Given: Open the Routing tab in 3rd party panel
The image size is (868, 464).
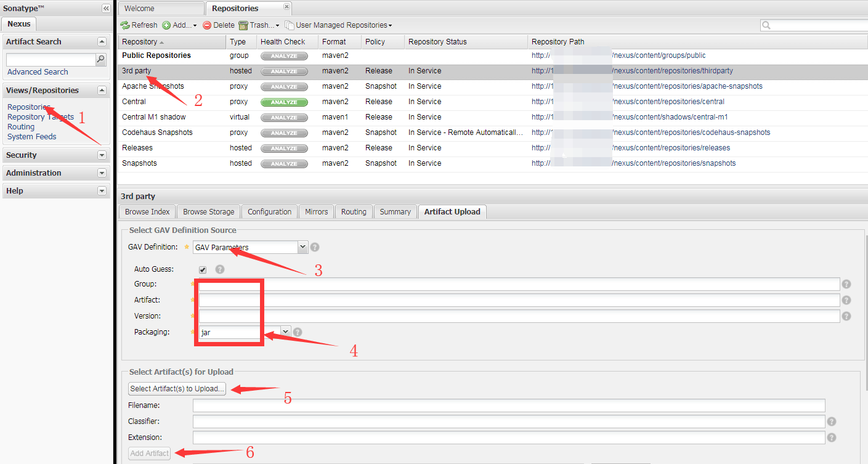Looking at the screenshot, I should (x=354, y=211).
